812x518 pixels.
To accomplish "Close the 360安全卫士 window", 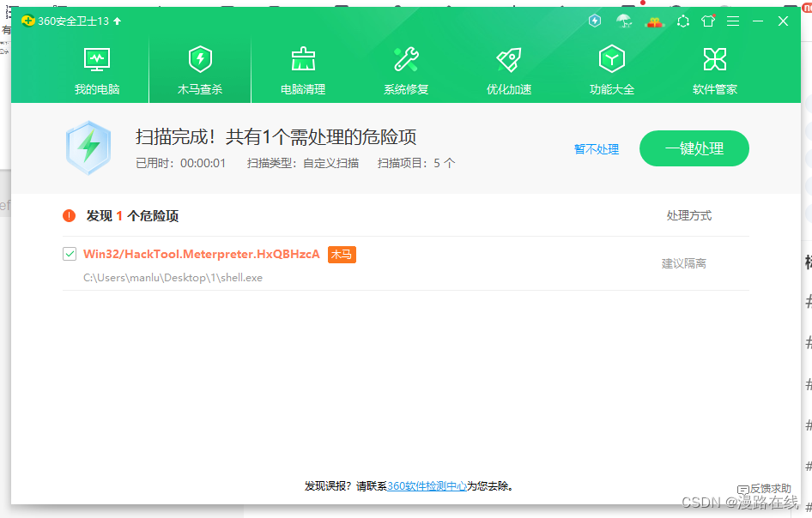I will click(x=783, y=21).
